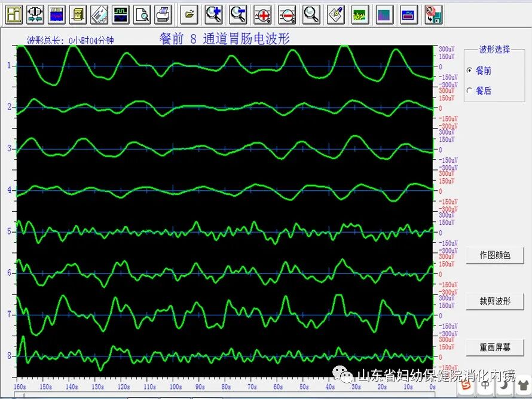
Task: Click the 0s time axis label
Action: (x=432, y=387)
